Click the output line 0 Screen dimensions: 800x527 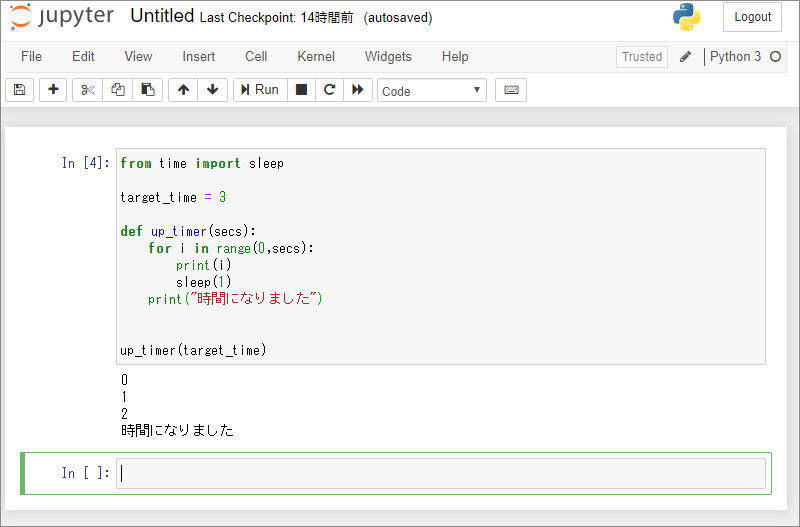(124, 380)
